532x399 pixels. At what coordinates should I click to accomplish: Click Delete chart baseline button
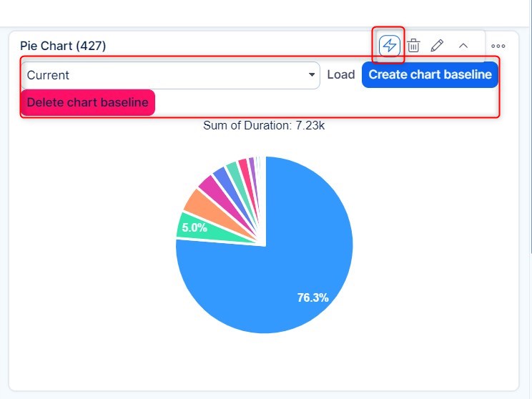tap(87, 102)
